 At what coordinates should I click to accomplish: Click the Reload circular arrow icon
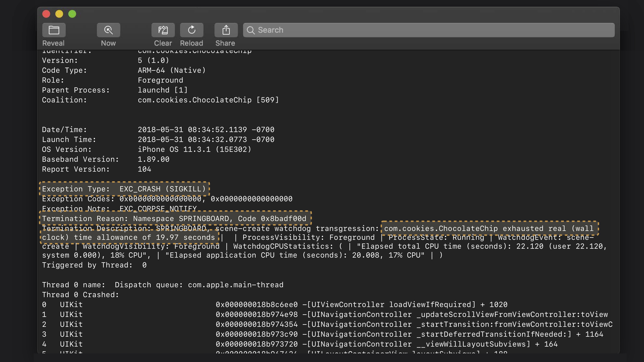pos(192,30)
